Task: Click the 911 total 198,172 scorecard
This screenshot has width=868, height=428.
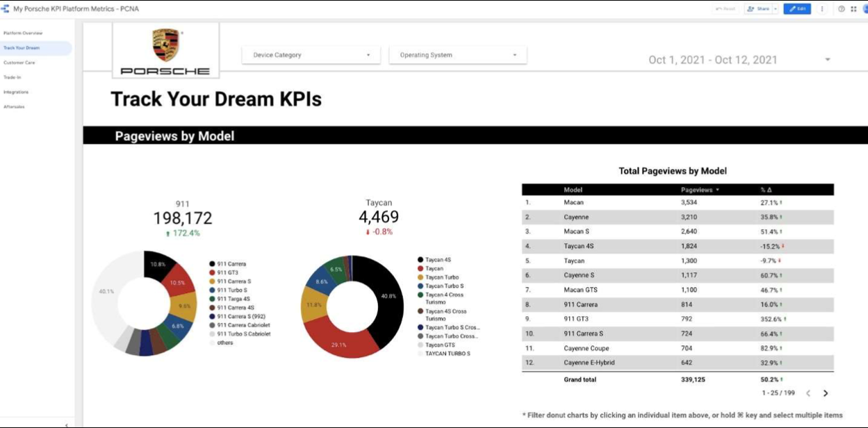Action: (183, 218)
